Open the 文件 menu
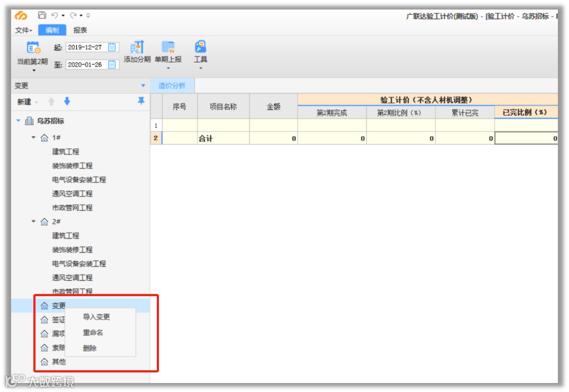Image resolution: width=569 pixels, height=392 pixels. click(x=24, y=30)
